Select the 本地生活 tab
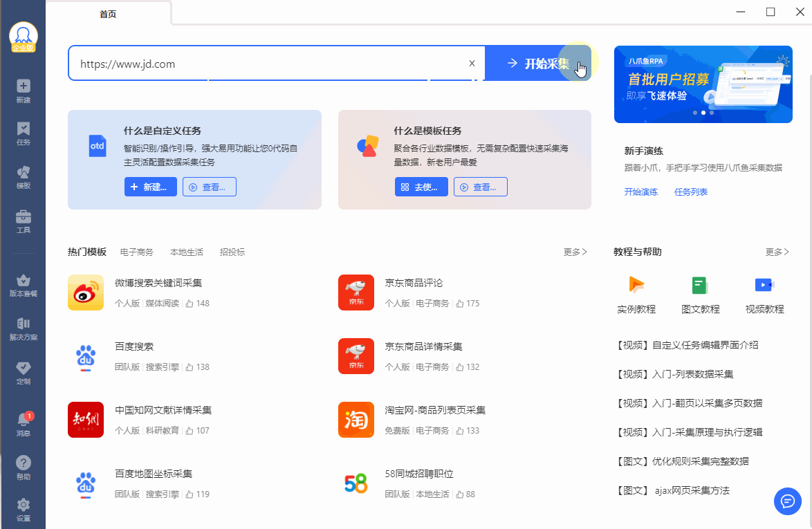 click(x=187, y=252)
